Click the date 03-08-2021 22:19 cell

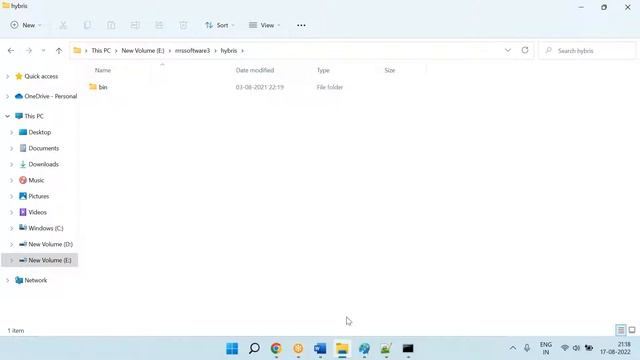coord(260,87)
